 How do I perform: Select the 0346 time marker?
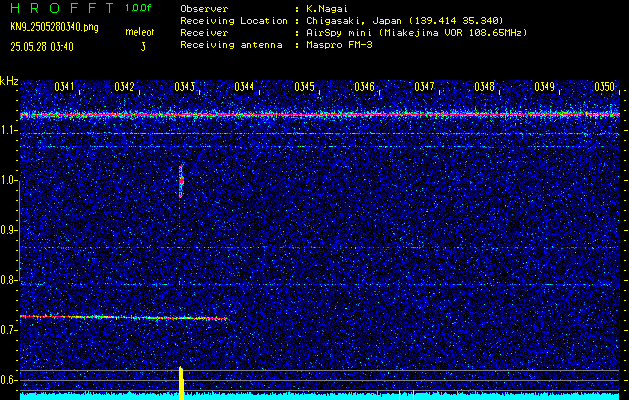pyautogui.click(x=364, y=87)
